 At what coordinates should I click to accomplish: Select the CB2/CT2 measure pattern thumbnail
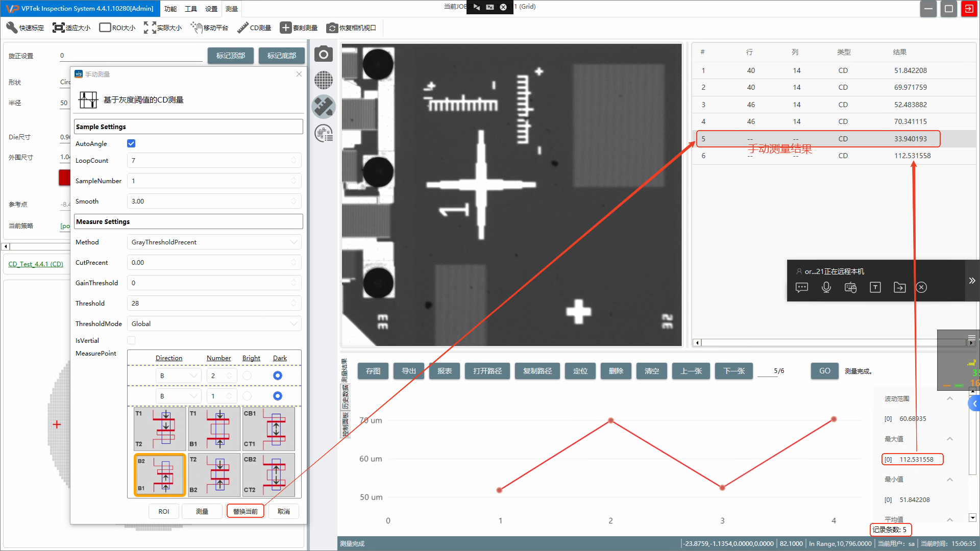coord(268,475)
